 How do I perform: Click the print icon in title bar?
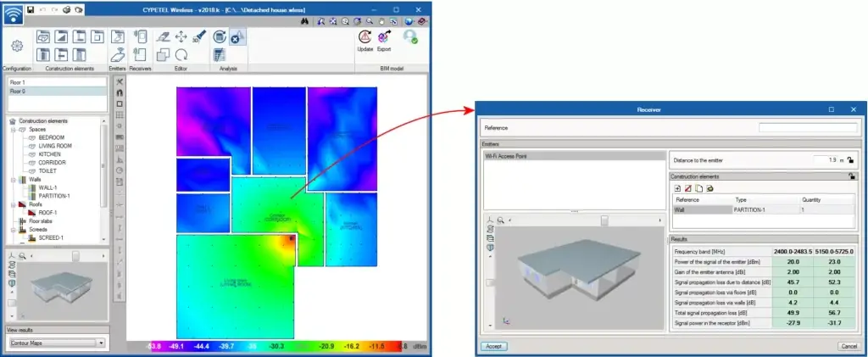point(66,8)
